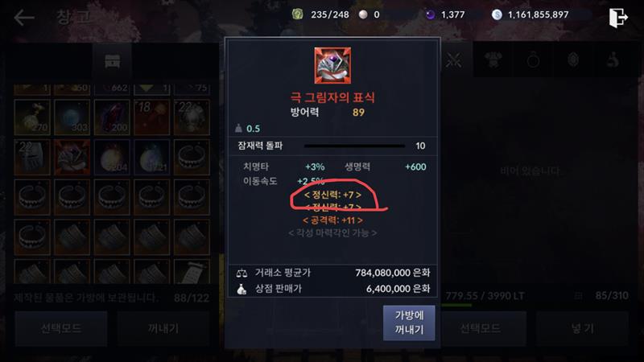Viewport: 644px width, 362px height.
Task: Click the left 선택모드 button
Action: coord(61,328)
